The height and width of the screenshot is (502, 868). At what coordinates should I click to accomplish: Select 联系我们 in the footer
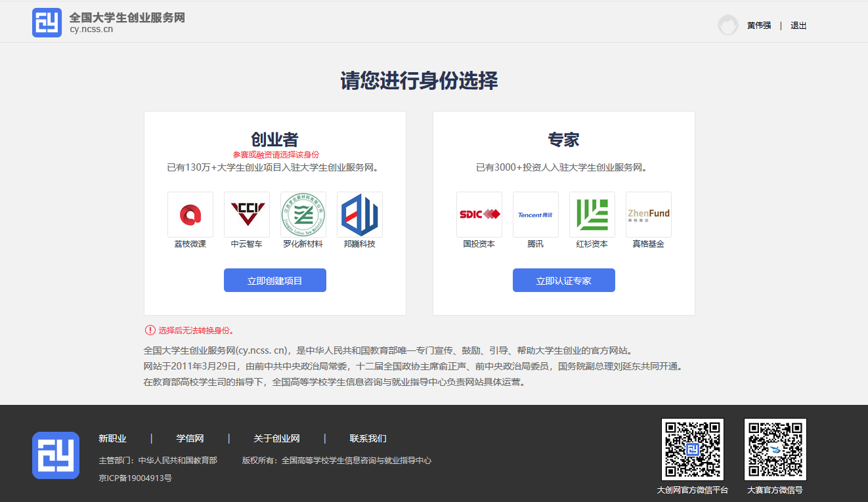(x=368, y=438)
